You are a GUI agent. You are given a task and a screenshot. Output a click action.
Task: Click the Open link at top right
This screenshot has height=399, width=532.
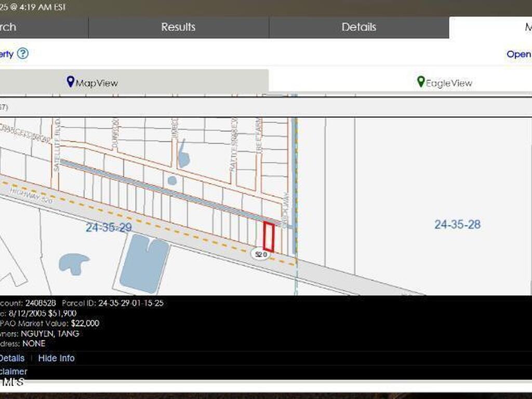click(518, 54)
